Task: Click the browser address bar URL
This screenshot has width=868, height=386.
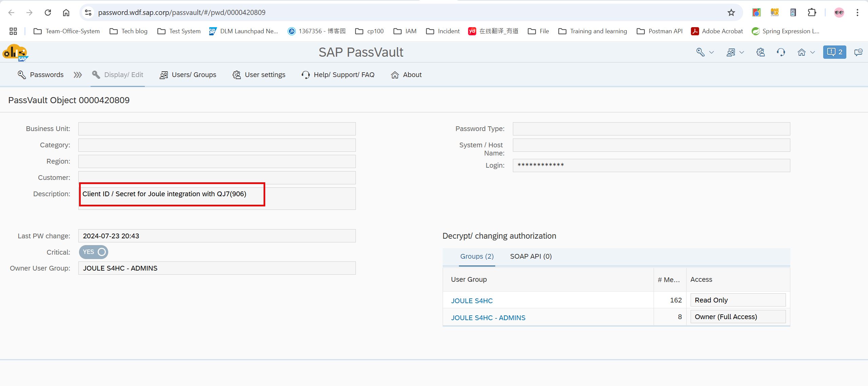Action: click(x=182, y=13)
